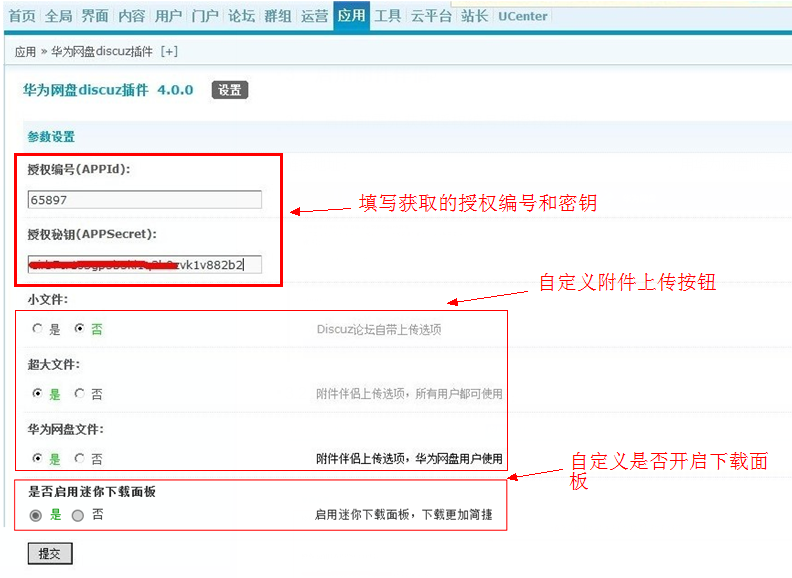Select 否 for 超大文件 option

pyautogui.click(x=79, y=393)
